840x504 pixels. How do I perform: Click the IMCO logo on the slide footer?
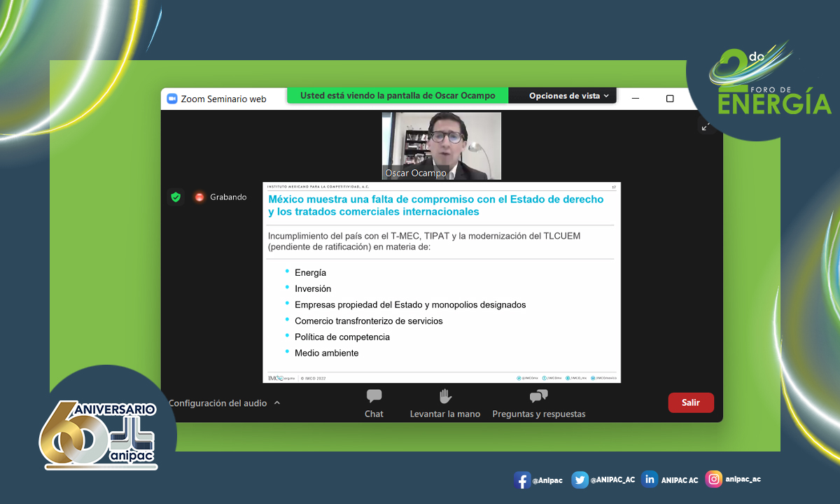282,378
